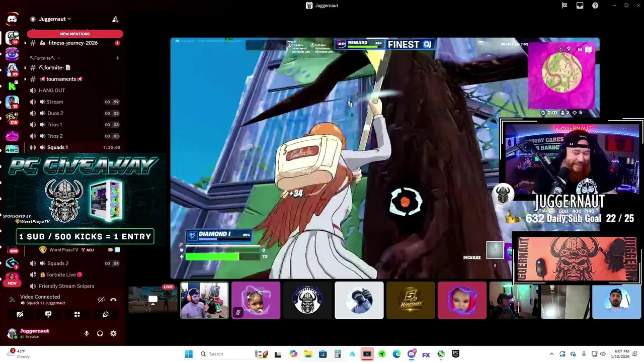Open Discord help question mark icon
This screenshot has height=362, width=644.
point(595,6)
